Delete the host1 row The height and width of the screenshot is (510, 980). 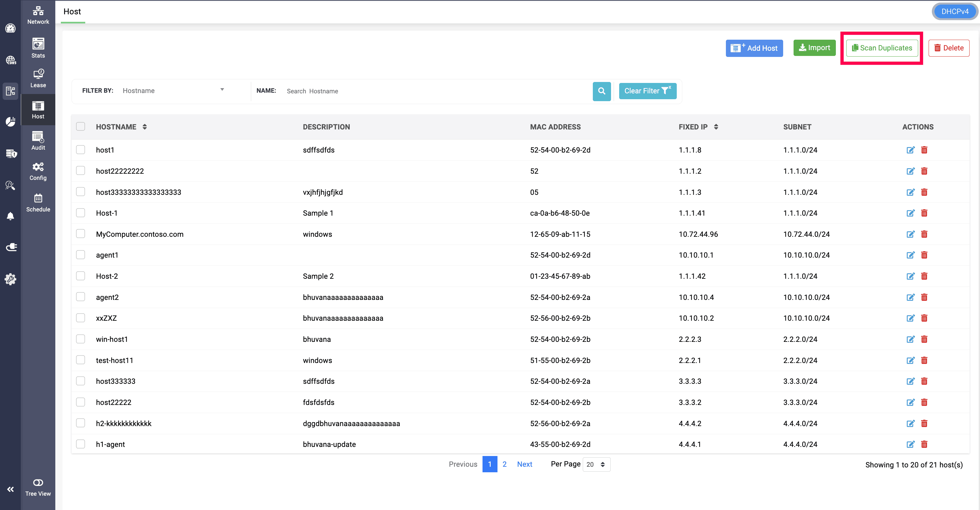[x=924, y=150]
